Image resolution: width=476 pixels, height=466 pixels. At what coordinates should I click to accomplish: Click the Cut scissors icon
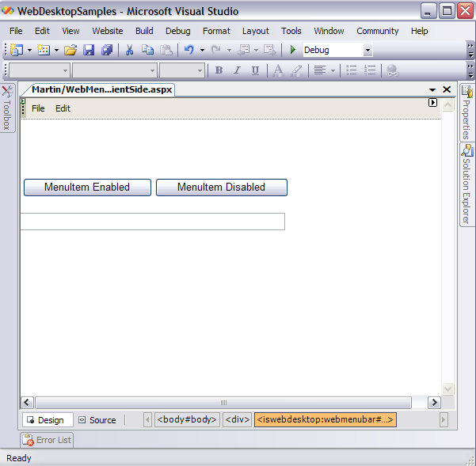pyautogui.click(x=129, y=50)
